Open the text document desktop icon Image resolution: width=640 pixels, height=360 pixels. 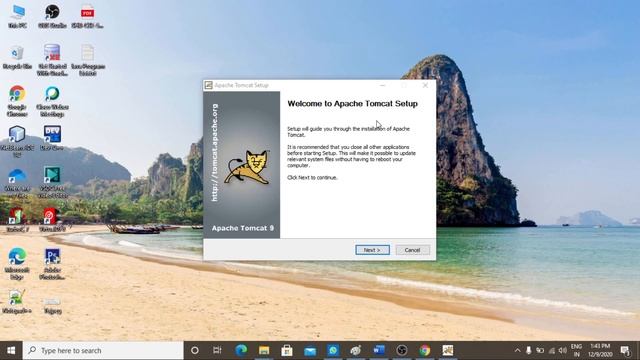tap(88, 60)
